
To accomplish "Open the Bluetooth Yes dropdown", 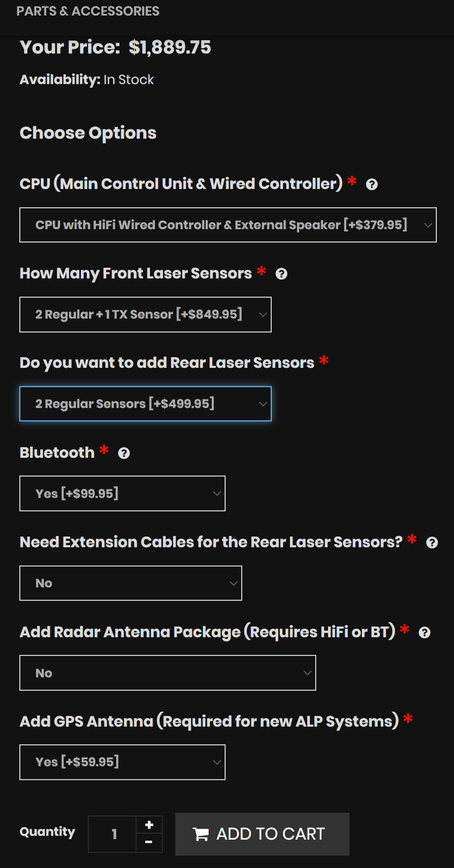I will coord(122,493).
